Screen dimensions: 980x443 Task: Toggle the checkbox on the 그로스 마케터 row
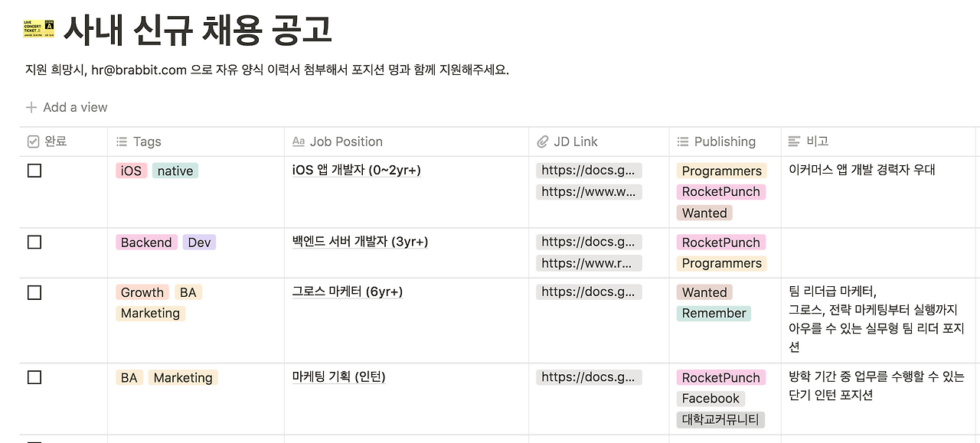click(34, 292)
